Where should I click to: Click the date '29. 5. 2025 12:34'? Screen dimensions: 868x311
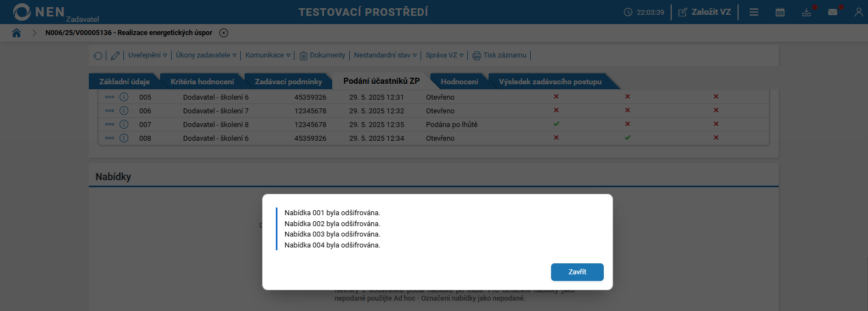[377, 138]
